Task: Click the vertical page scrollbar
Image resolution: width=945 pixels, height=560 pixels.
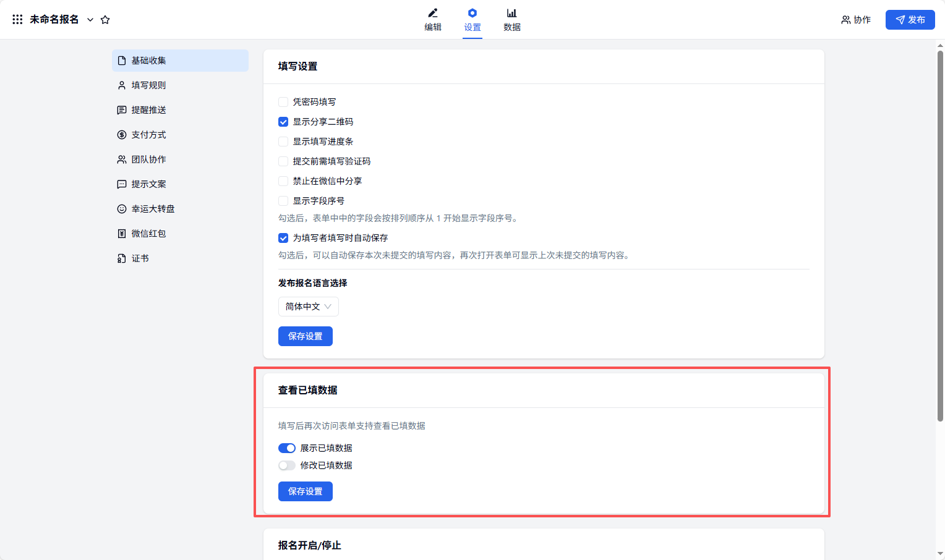Action: pyautogui.click(x=940, y=235)
